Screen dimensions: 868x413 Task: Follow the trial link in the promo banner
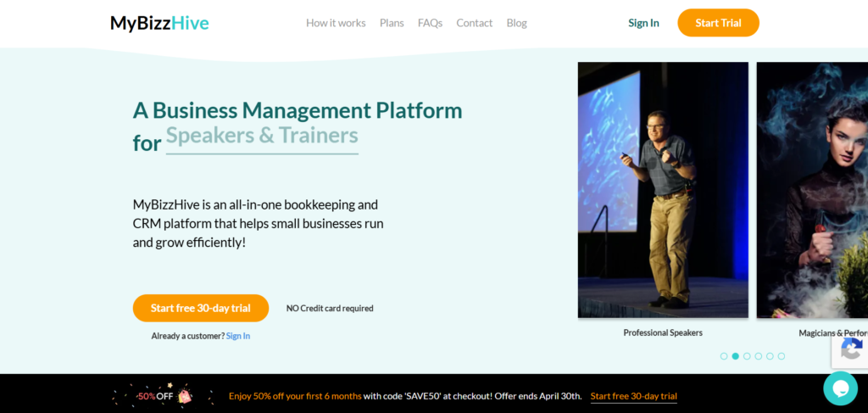[633, 396]
